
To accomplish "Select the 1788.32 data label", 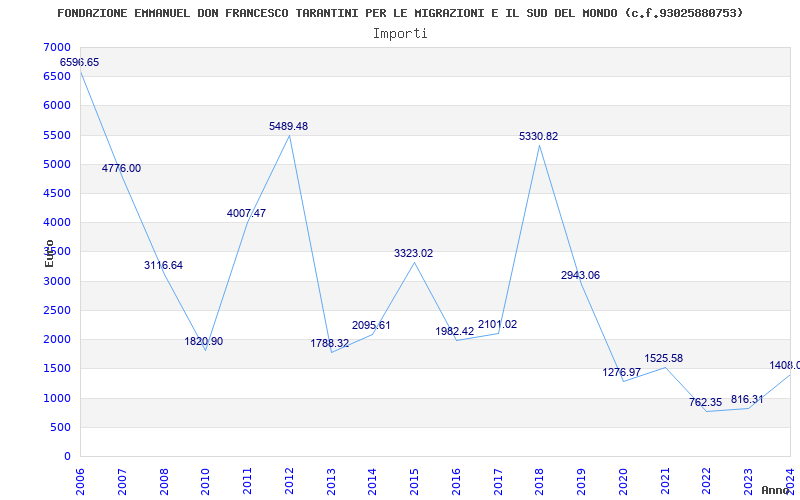I will 330,343.
